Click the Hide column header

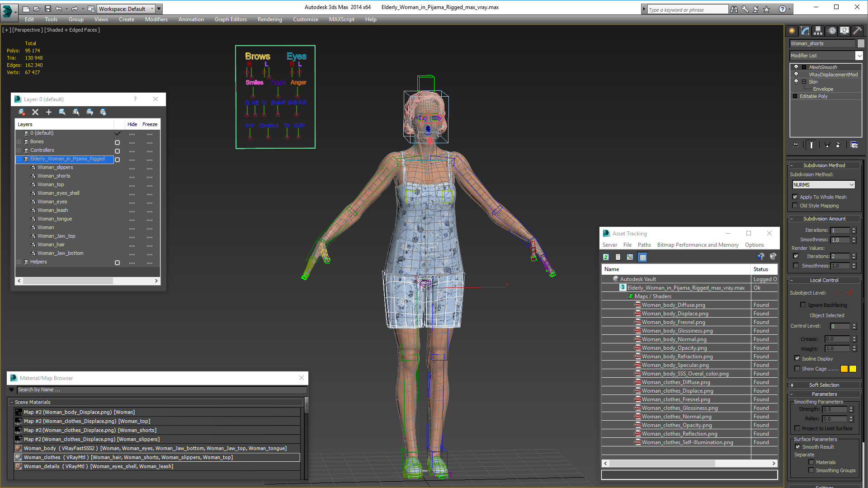132,124
